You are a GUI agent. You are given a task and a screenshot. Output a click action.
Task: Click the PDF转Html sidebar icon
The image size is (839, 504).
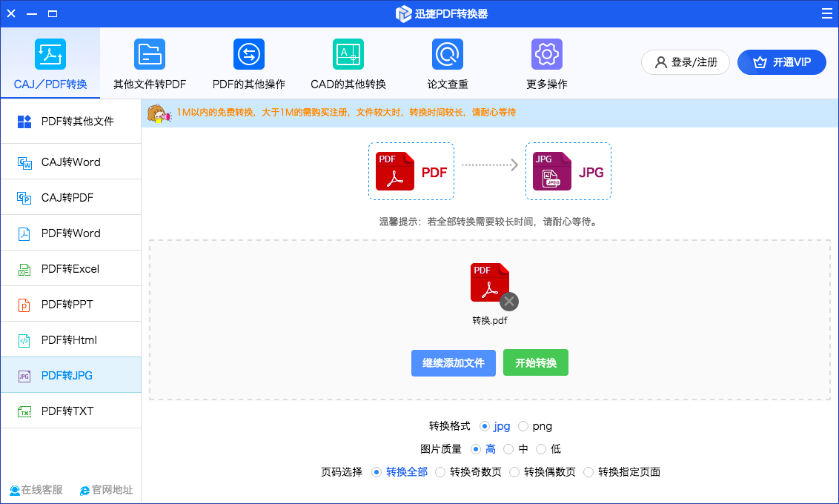click(24, 340)
